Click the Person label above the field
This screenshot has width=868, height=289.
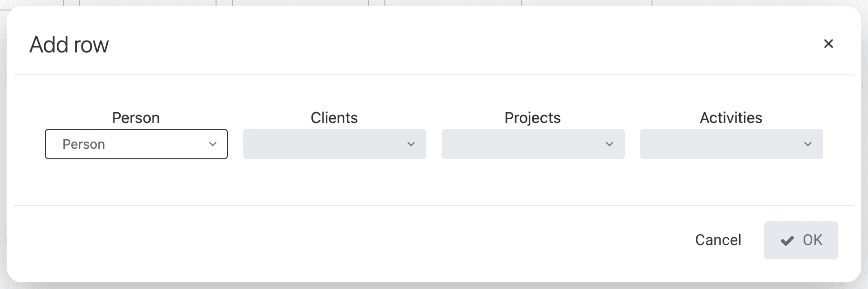pos(136,118)
